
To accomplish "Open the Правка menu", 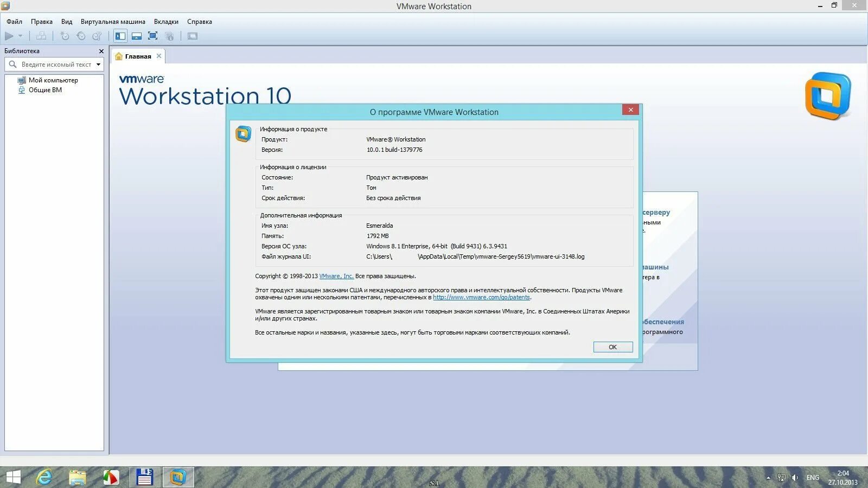I will pos(42,22).
